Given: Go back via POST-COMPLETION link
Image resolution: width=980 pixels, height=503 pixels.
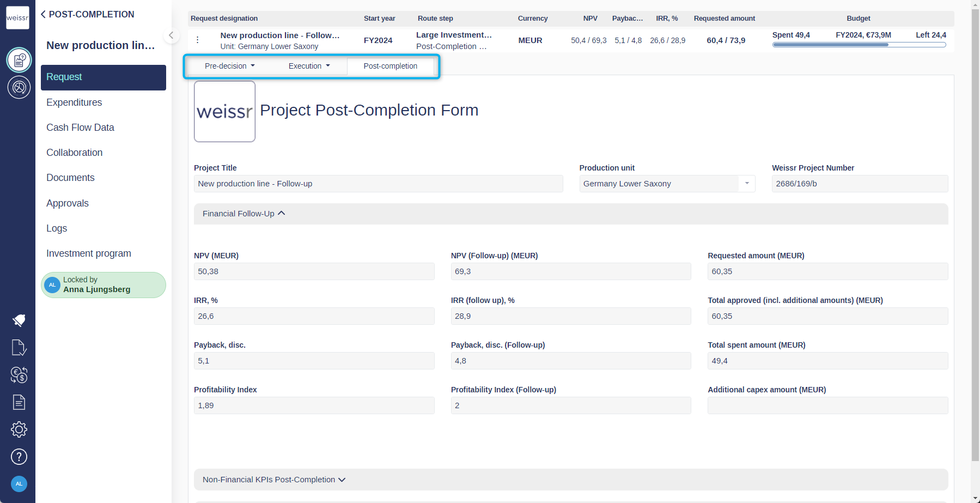Looking at the screenshot, I should tap(87, 14).
